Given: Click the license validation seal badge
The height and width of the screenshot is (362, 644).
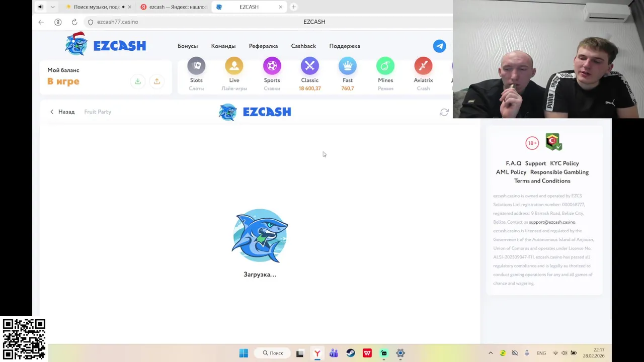Looking at the screenshot, I should click(553, 142).
